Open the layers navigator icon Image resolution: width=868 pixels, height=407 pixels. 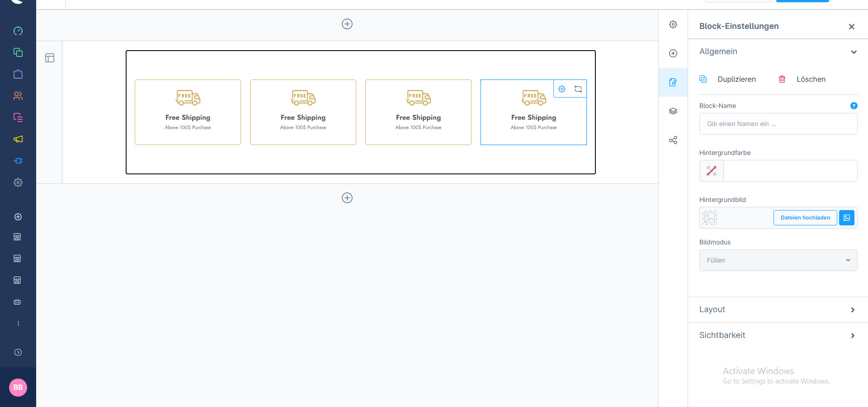(x=673, y=111)
